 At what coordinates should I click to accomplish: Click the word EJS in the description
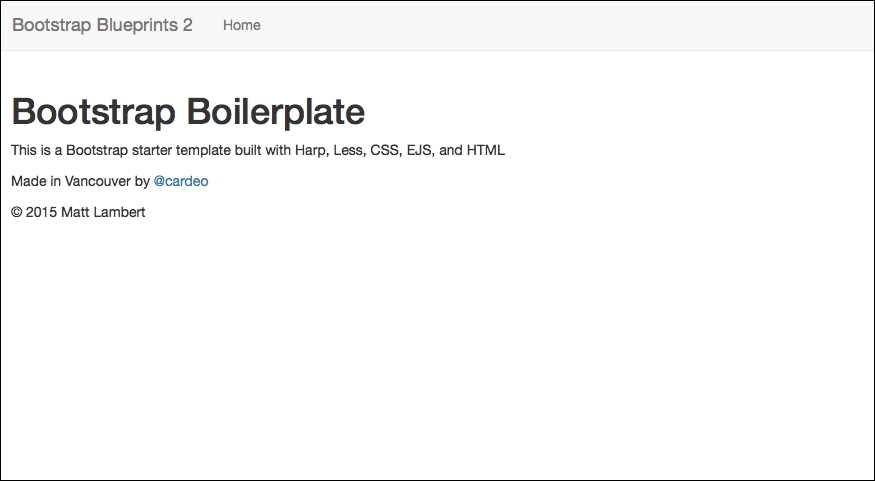tap(420, 150)
